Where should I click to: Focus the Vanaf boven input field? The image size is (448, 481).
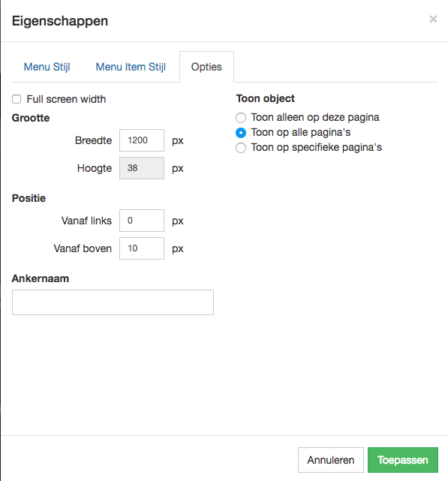coord(142,248)
